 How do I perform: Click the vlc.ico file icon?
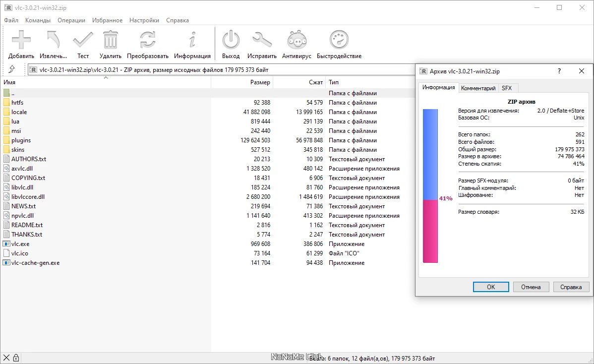(x=6, y=253)
